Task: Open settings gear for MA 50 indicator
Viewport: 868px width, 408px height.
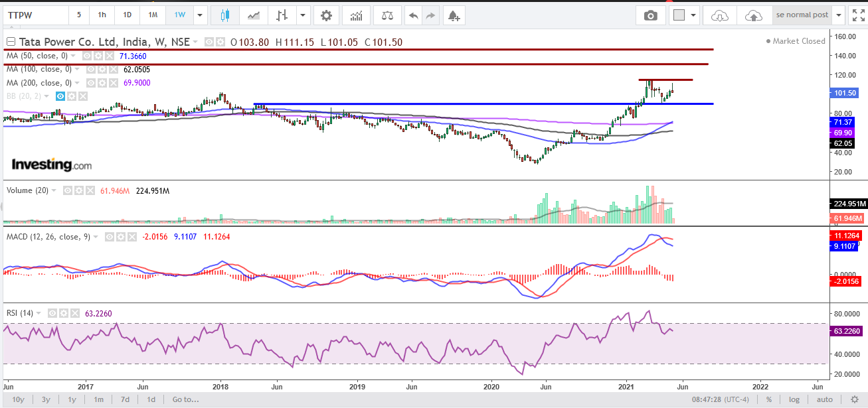Action: point(97,56)
